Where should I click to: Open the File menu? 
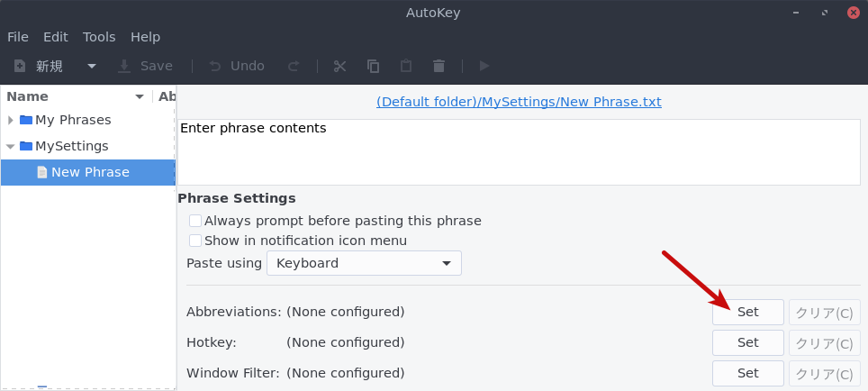pos(18,37)
